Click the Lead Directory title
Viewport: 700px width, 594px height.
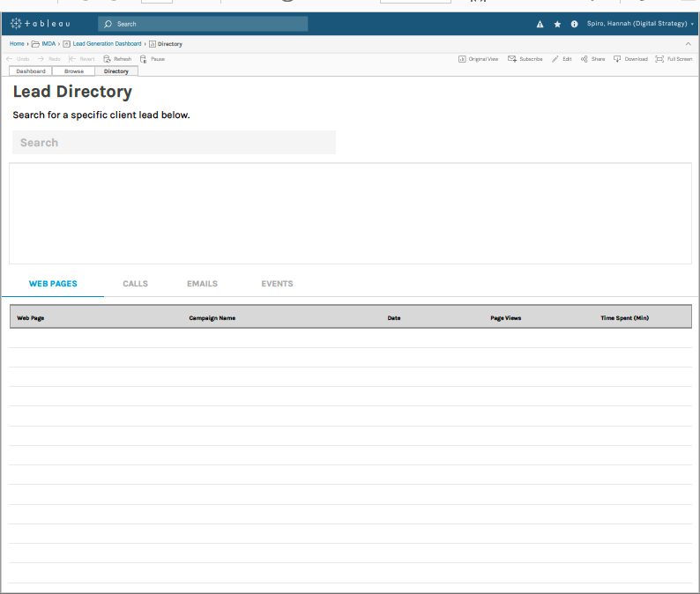pyautogui.click(x=72, y=92)
